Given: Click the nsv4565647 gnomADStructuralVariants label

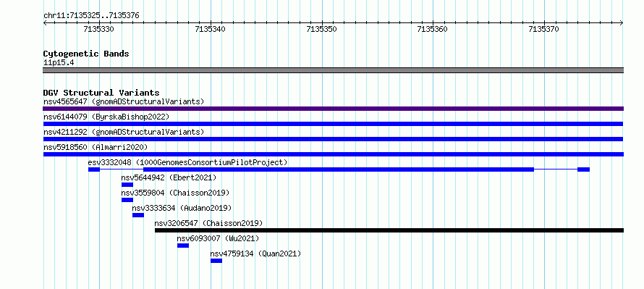Looking at the screenshot, I should click(x=124, y=101).
